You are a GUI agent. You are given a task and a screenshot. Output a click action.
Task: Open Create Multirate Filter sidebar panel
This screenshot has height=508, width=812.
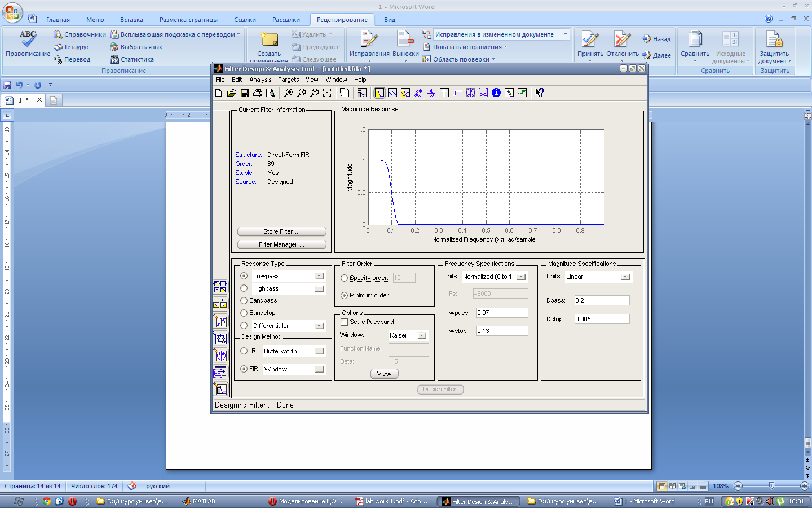[220, 287]
